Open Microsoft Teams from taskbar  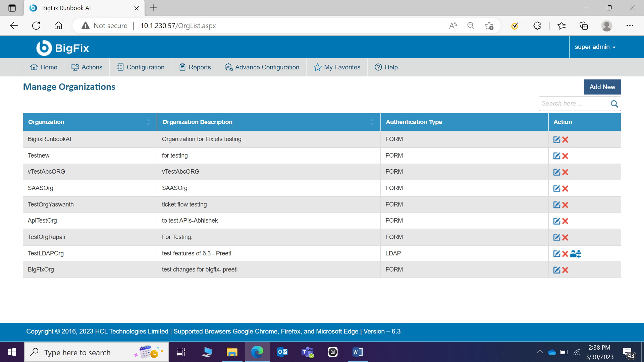[x=307, y=352]
